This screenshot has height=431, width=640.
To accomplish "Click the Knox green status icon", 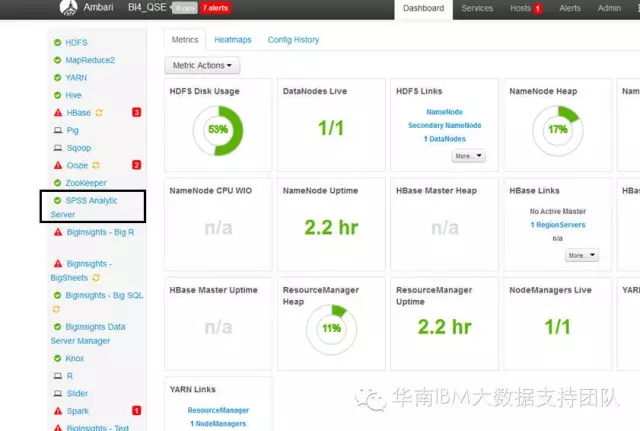I will coord(58,358).
